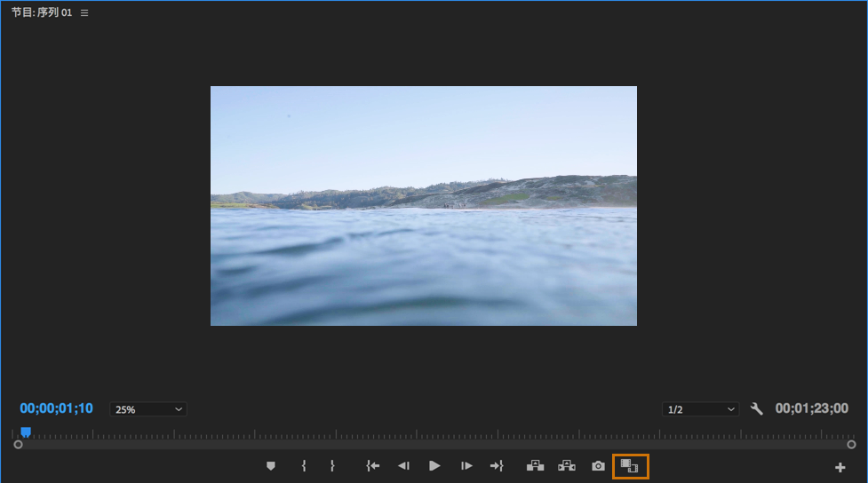This screenshot has width=868, height=483.
Task: Open the wrench settings menu
Action: [x=757, y=409]
